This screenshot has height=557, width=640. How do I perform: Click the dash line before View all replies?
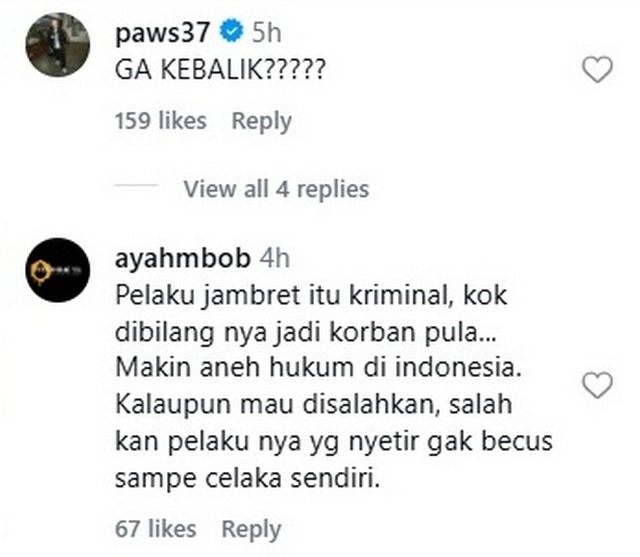pyautogui.click(x=136, y=186)
